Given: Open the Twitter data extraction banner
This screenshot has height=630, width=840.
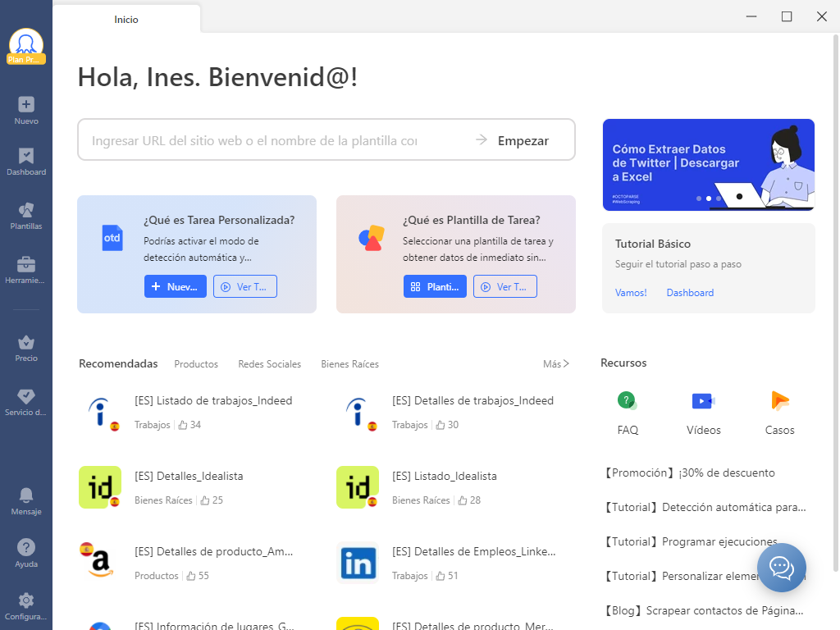Looking at the screenshot, I should click(708, 164).
